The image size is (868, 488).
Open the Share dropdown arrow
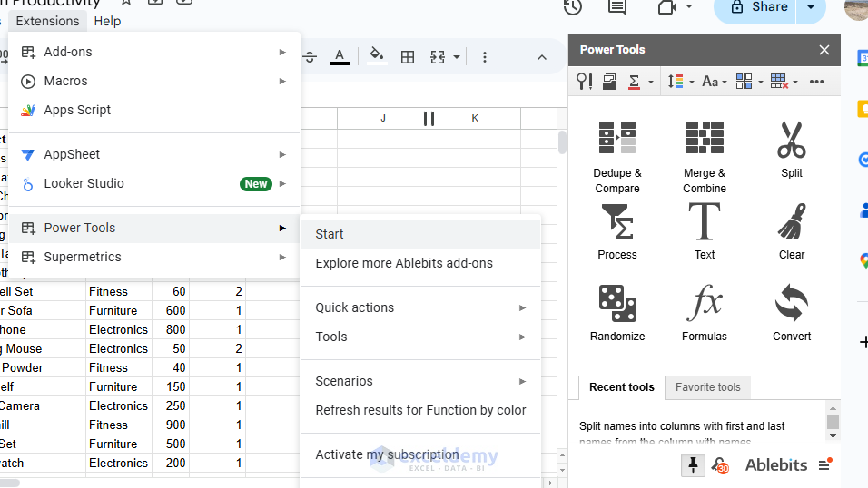(811, 8)
